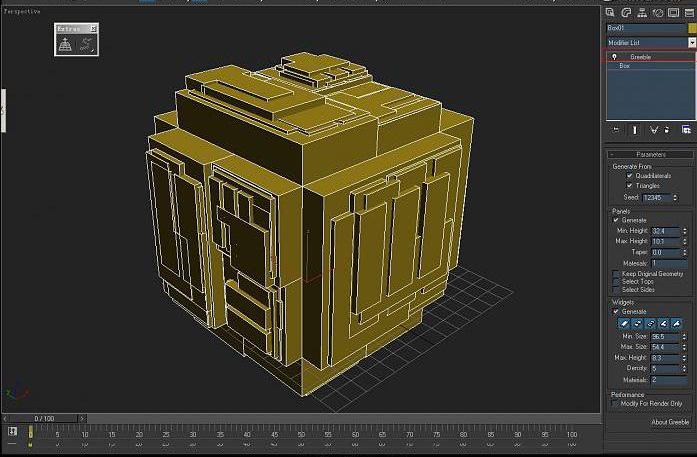Click the Density value field showing 5
Image resolution: width=697 pixels, height=457 pixels.
click(x=666, y=368)
